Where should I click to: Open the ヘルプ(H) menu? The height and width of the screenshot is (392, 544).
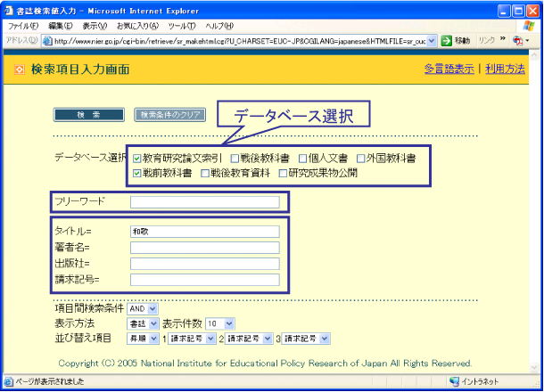pos(219,26)
